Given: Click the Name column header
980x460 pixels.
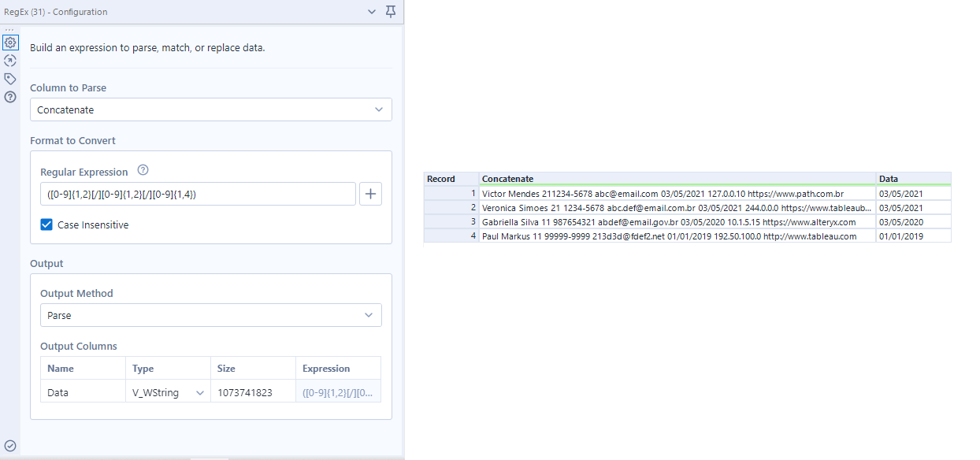Looking at the screenshot, I should [83, 368].
